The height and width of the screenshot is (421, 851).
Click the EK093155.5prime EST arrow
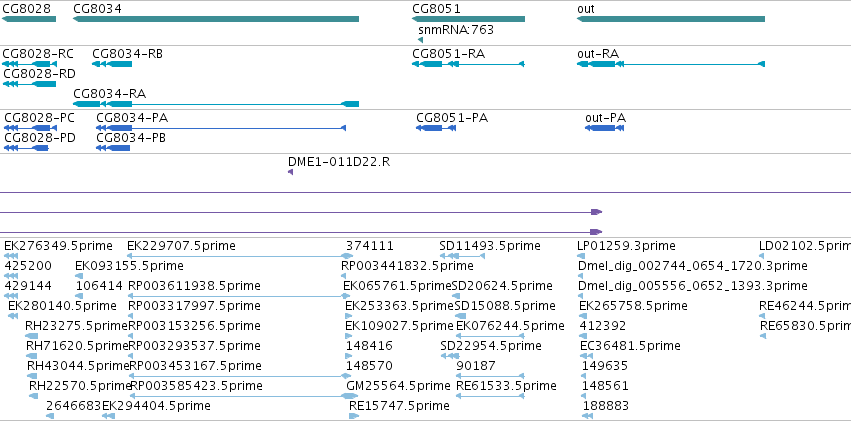(x=79, y=276)
